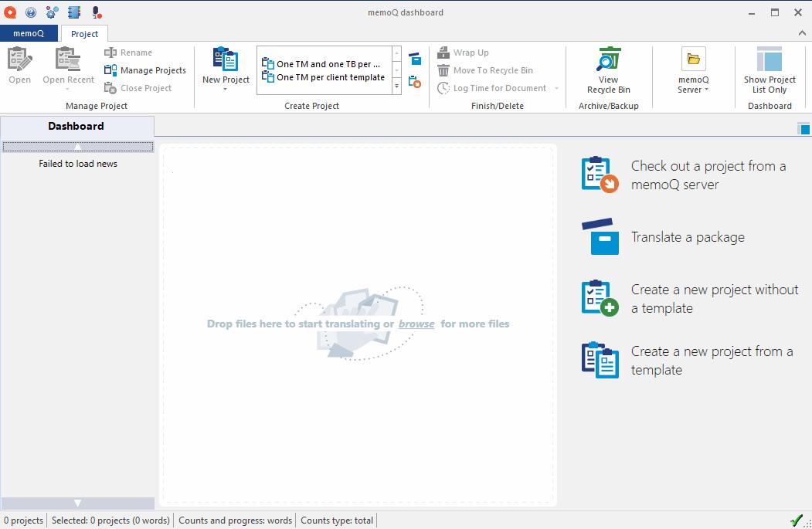This screenshot has height=529, width=812.
Task: Click the Rename icon
Action: [110, 53]
